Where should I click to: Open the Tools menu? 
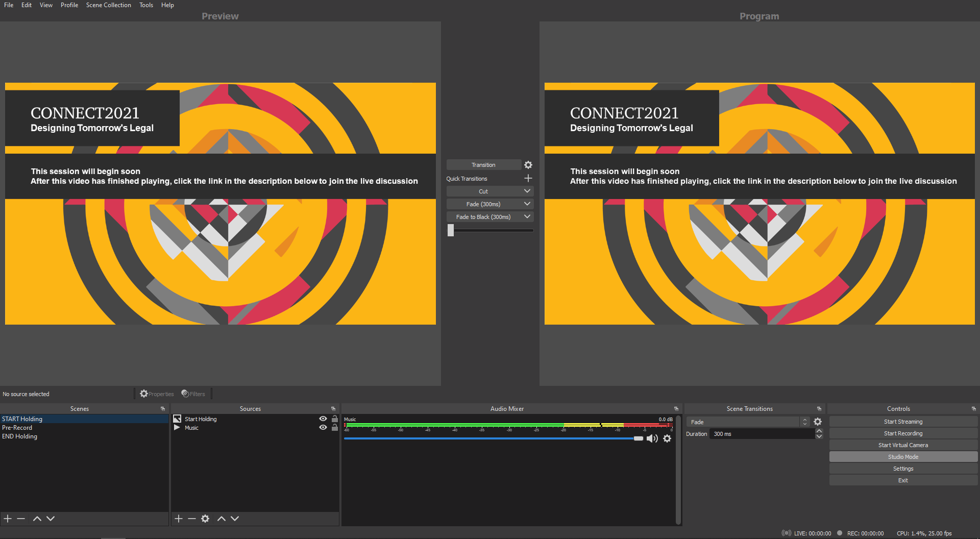coord(146,5)
